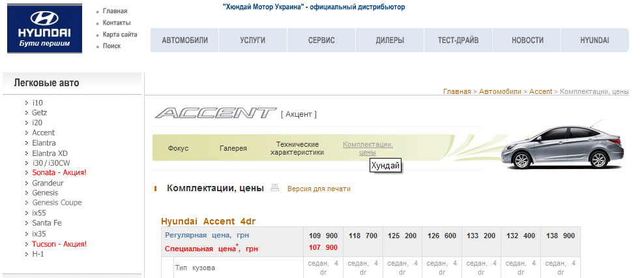
Task: Click the ACCENT model logo heading
Action: click(216, 113)
